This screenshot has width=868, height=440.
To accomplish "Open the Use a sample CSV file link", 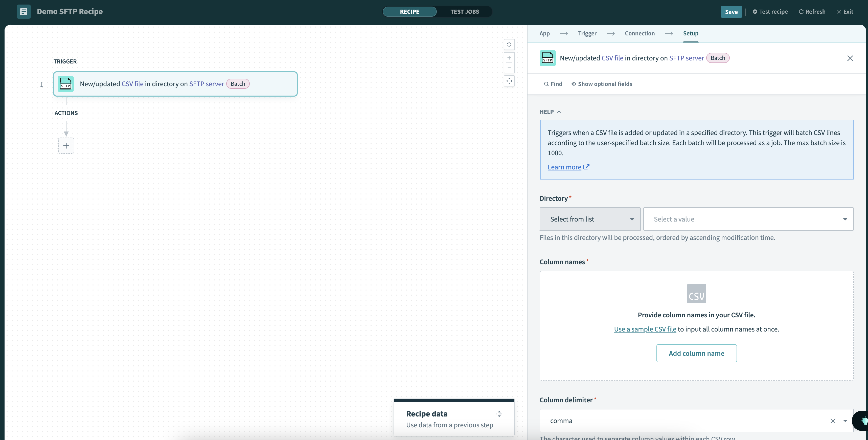I will [x=645, y=329].
